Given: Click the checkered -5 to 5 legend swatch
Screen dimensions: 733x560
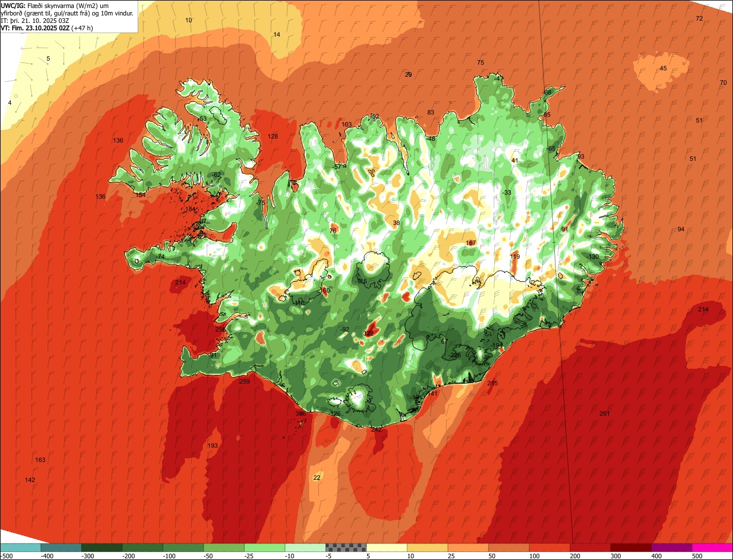Looking at the screenshot, I should [x=346, y=547].
